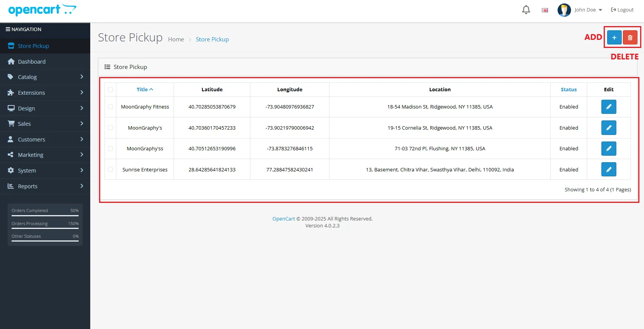Open the notifications bell icon

526,10
